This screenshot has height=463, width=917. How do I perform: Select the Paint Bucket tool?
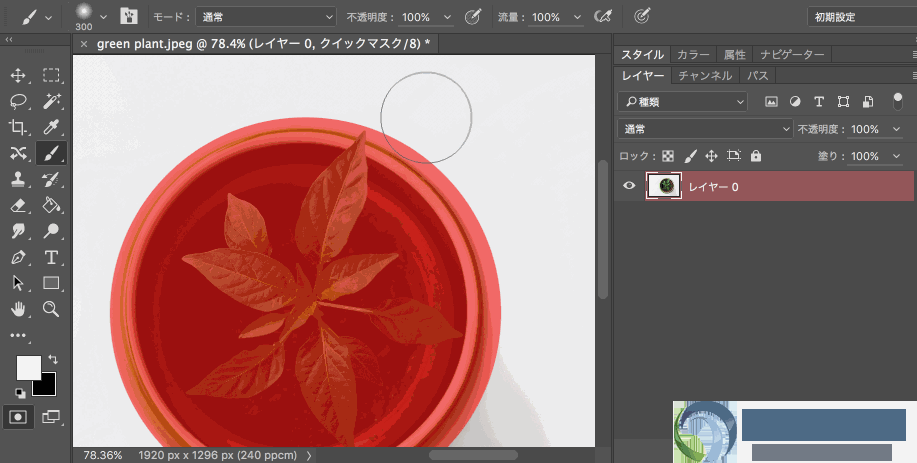pyautogui.click(x=51, y=205)
